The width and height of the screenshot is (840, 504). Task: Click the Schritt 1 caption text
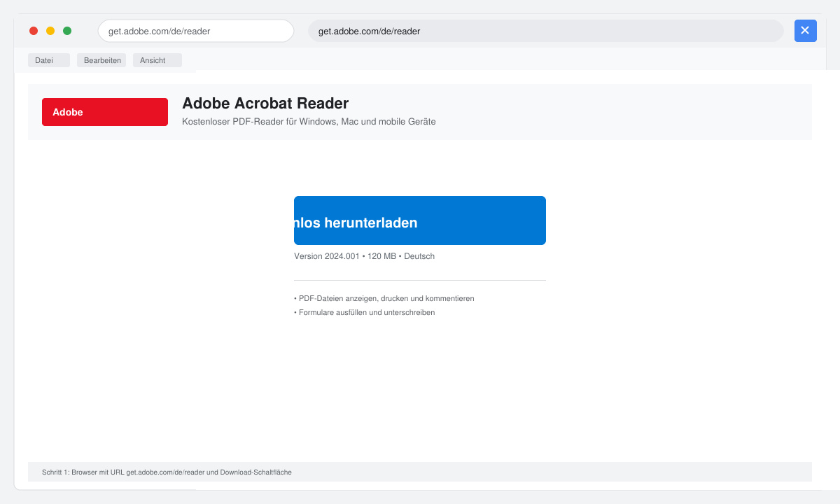167,472
